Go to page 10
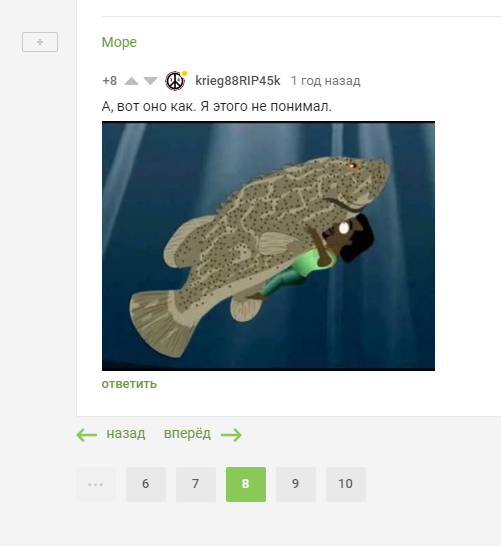Image resolution: width=501 pixels, height=546 pixels. 346,484
